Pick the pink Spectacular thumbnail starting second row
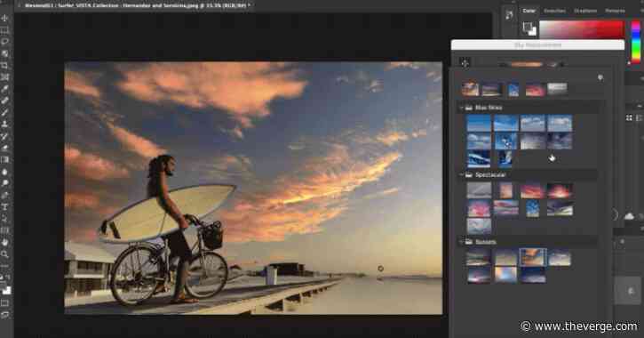Image resolution: width=644 pixels, height=338 pixels. pos(479,208)
